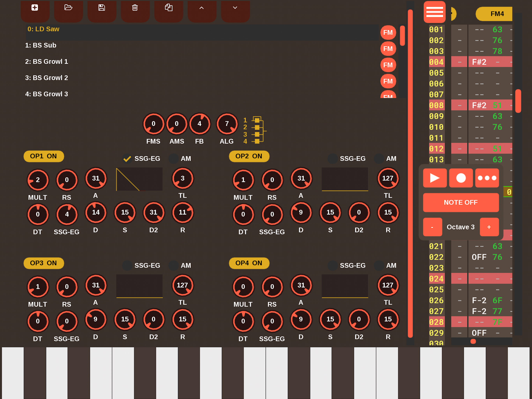
Task: Open the three dots more options button
Action: pos(487,178)
